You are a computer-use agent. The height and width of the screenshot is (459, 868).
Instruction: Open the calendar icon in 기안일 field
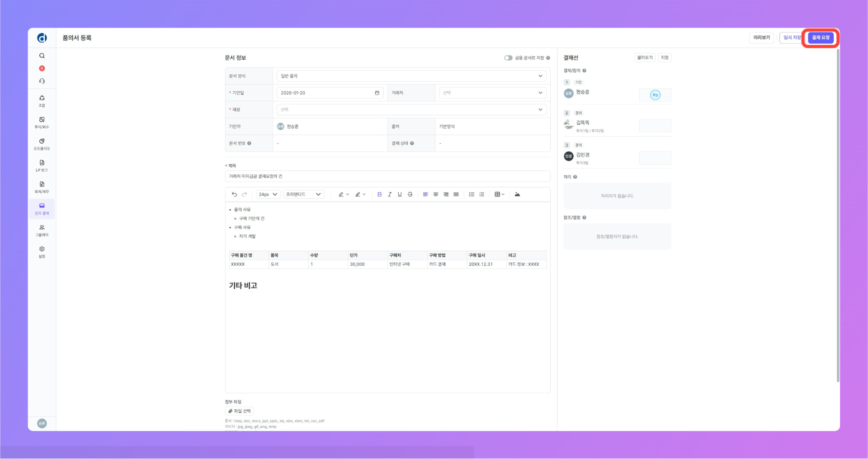pos(377,93)
